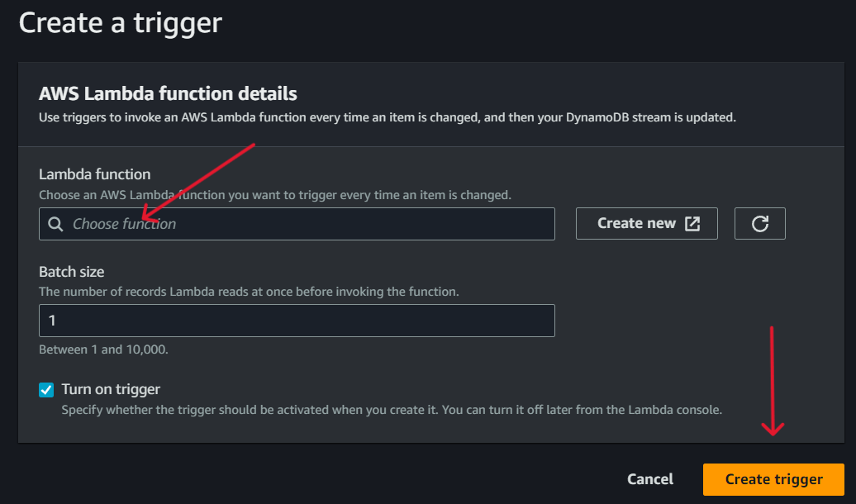Click the external link icon beside Create new
This screenshot has width=856, height=504.
pos(692,223)
